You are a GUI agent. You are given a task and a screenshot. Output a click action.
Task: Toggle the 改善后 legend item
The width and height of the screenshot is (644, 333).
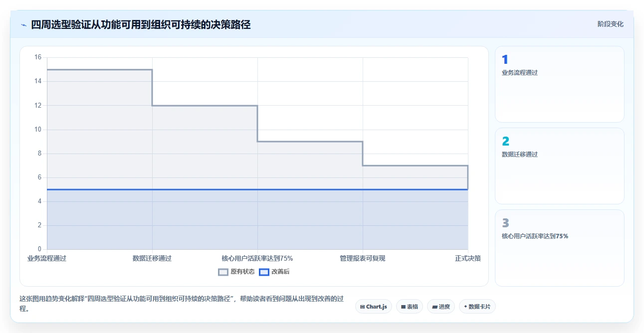coord(275,272)
